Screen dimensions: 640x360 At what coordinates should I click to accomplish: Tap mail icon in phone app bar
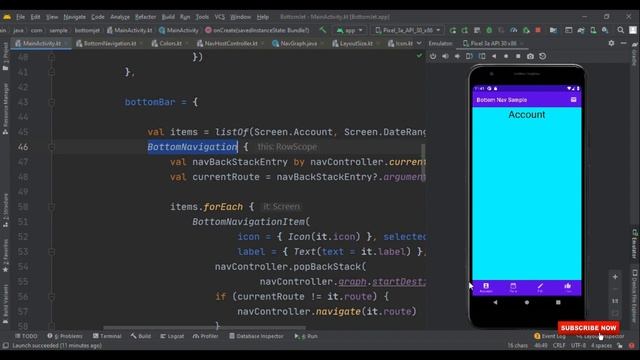573,100
